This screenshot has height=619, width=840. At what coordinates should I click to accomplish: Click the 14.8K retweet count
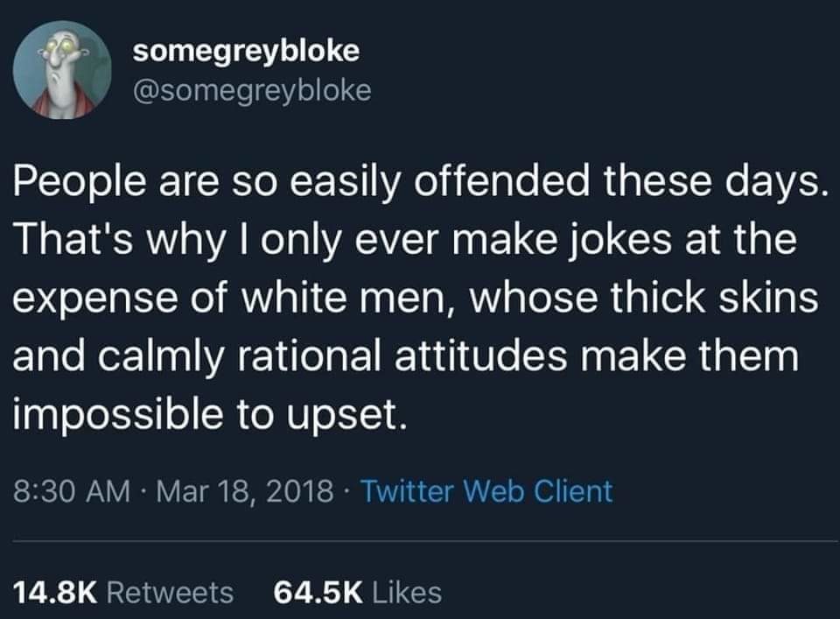[x=56, y=593]
